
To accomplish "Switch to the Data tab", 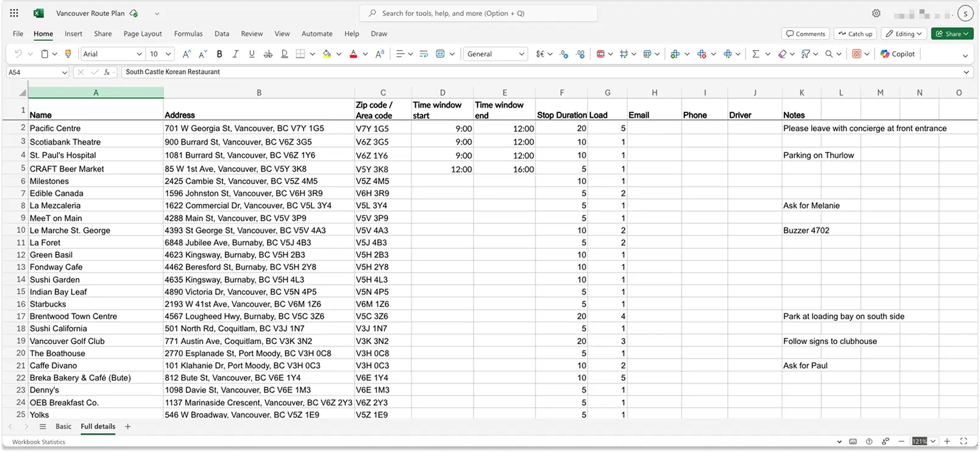I will coord(222,34).
